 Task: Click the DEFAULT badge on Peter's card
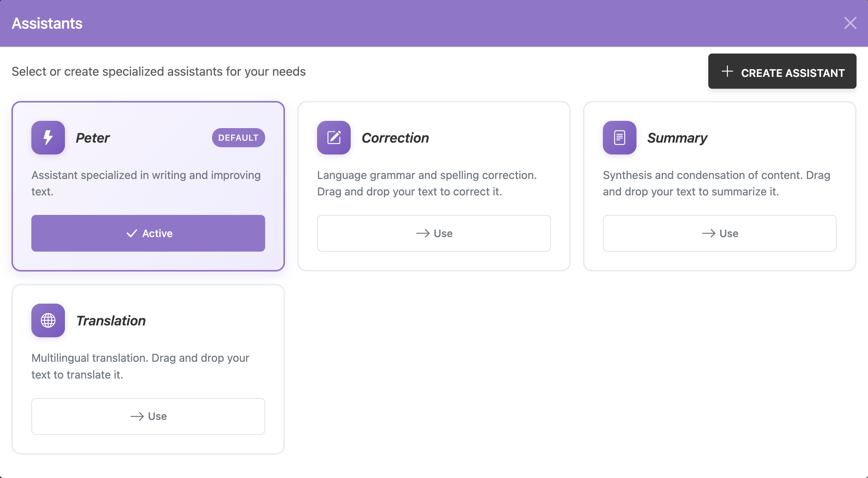pyautogui.click(x=238, y=138)
